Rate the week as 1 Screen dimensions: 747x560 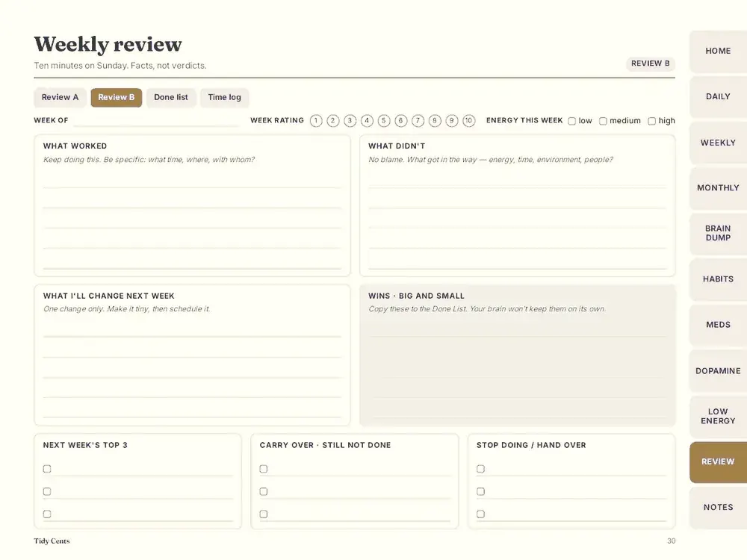(x=316, y=121)
